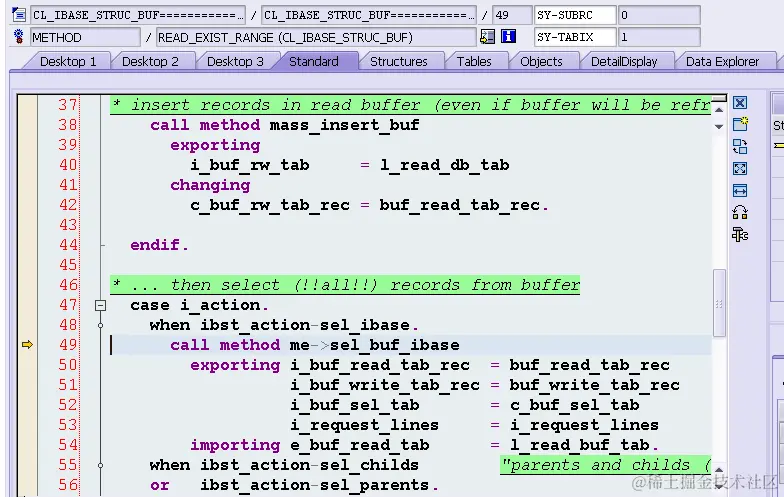Click the METHOD event type field

[85, 38]
